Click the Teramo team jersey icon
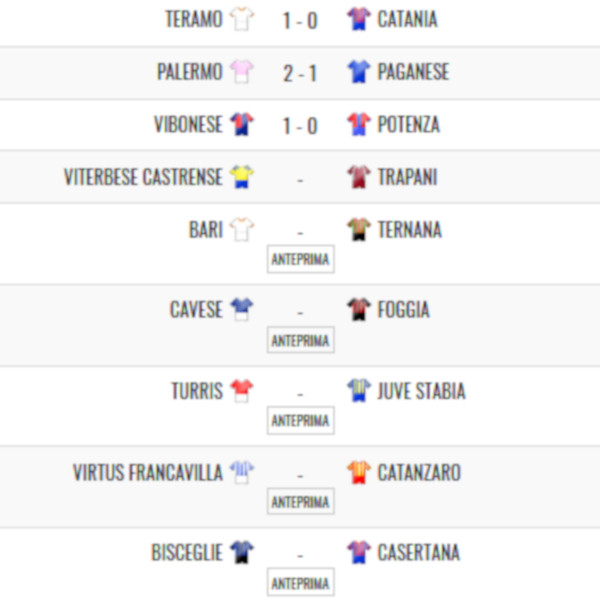Image resolution: width=600 pixels, height=598 pixels. tap(241, 19)
